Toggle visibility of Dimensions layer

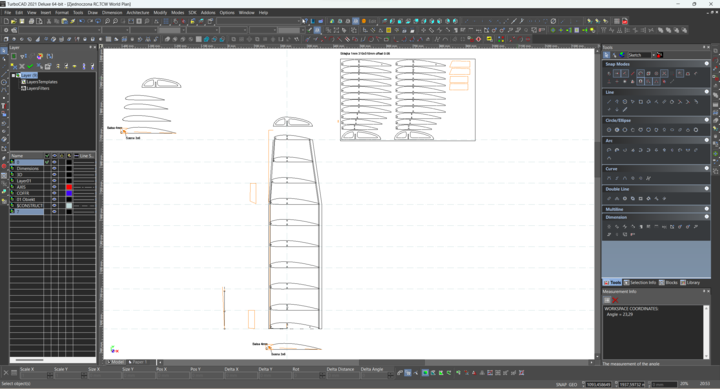[x=54, y=169]
